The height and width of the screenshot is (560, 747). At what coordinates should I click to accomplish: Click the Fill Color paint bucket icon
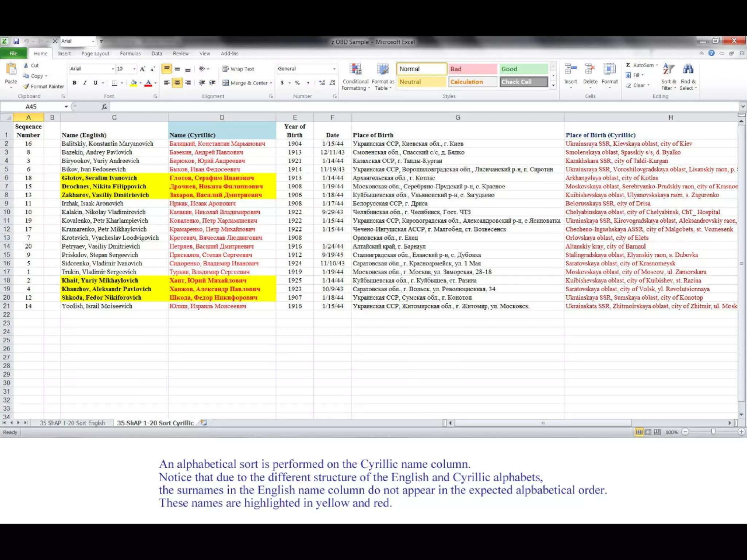coord(133,83)
